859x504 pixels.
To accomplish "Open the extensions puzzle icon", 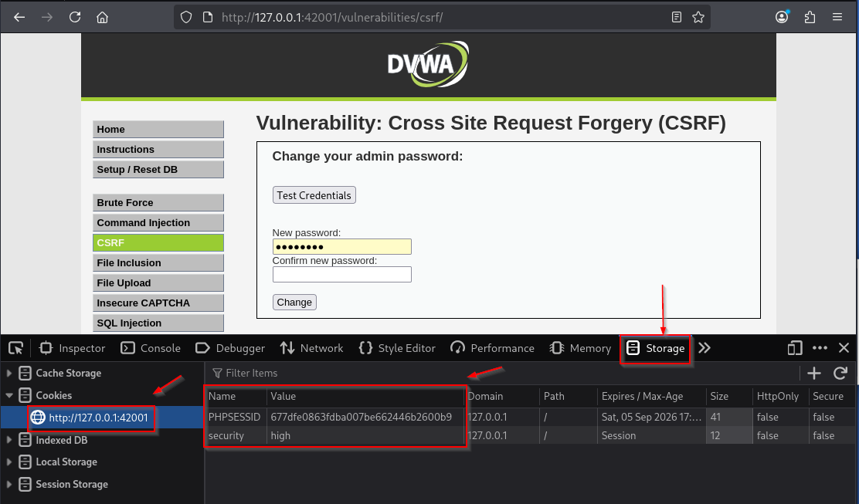I will click(810, 17).
